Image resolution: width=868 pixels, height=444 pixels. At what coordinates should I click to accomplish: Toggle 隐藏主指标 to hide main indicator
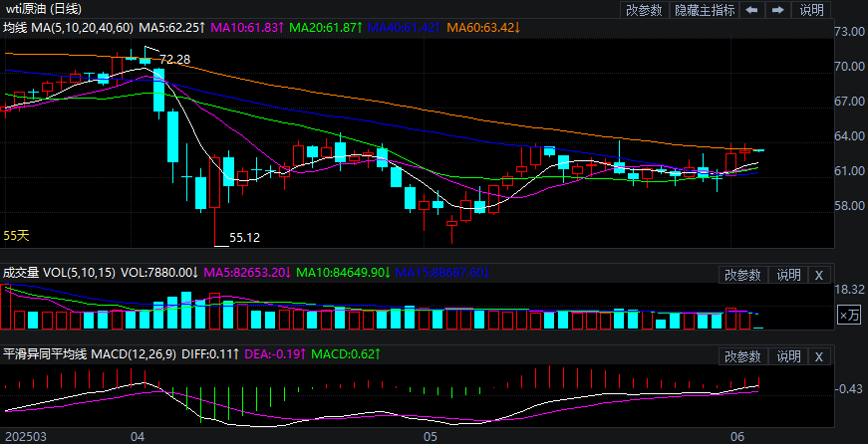[705, 10]
